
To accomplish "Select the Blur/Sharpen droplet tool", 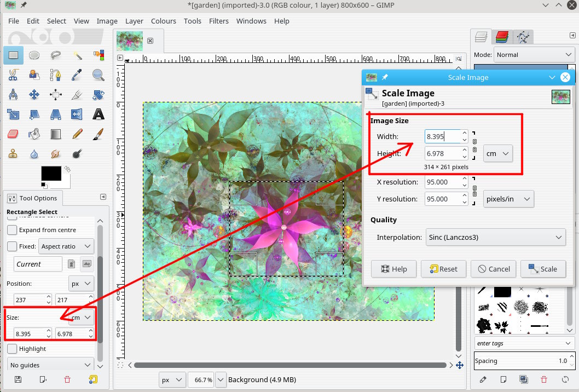I will point(34,153).
